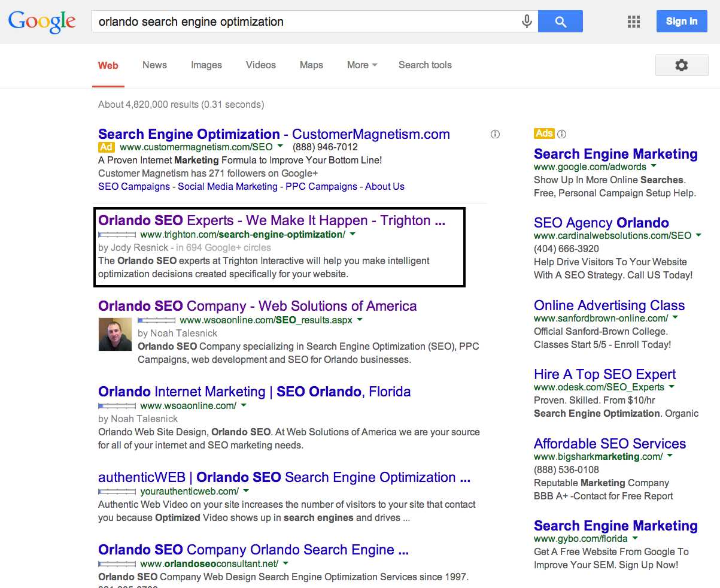Open the Google apps grid

click(x=633, y=22)
